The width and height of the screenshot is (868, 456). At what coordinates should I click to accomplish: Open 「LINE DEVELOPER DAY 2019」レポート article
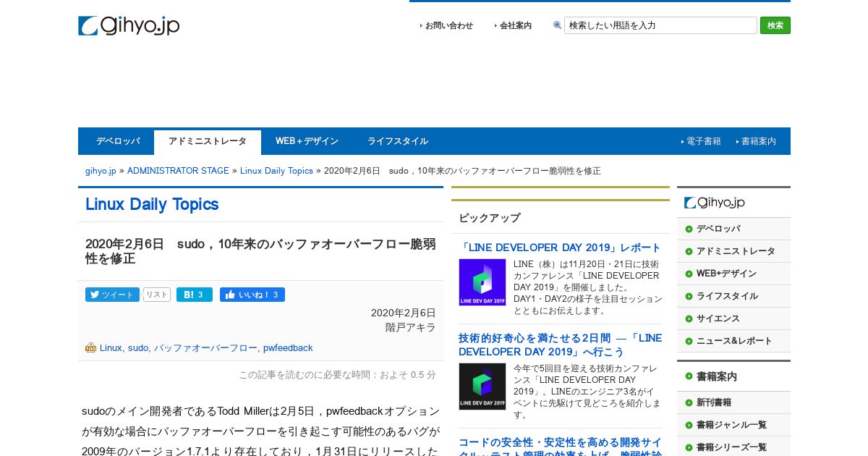[x=560, y=248]
